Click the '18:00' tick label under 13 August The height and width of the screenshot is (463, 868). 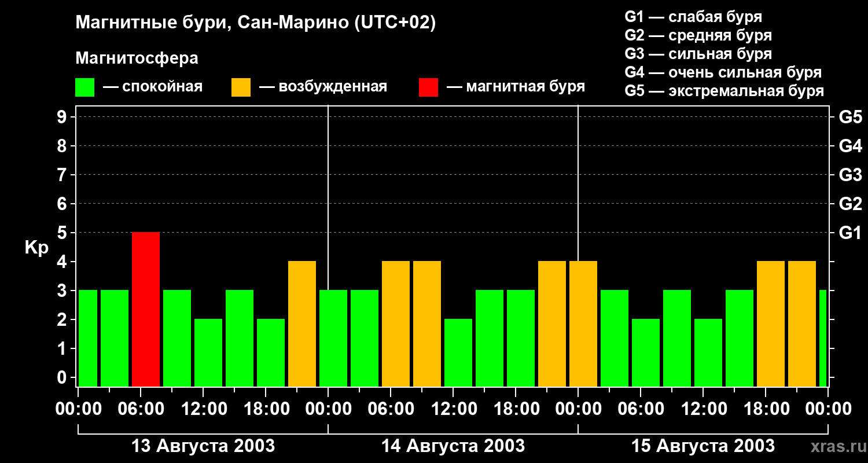coord(266,409)
